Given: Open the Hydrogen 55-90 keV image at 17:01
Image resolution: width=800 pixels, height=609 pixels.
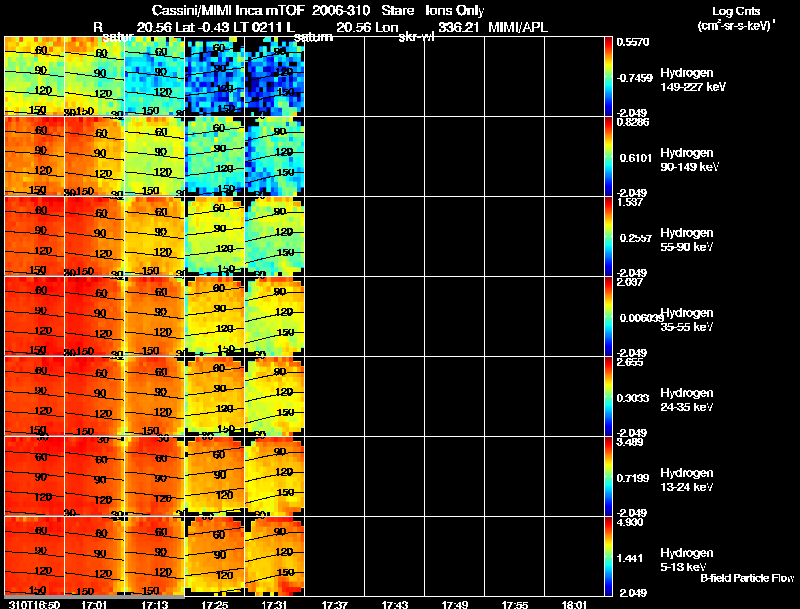Looking at the screenshot, I should [x=94, y=236].
